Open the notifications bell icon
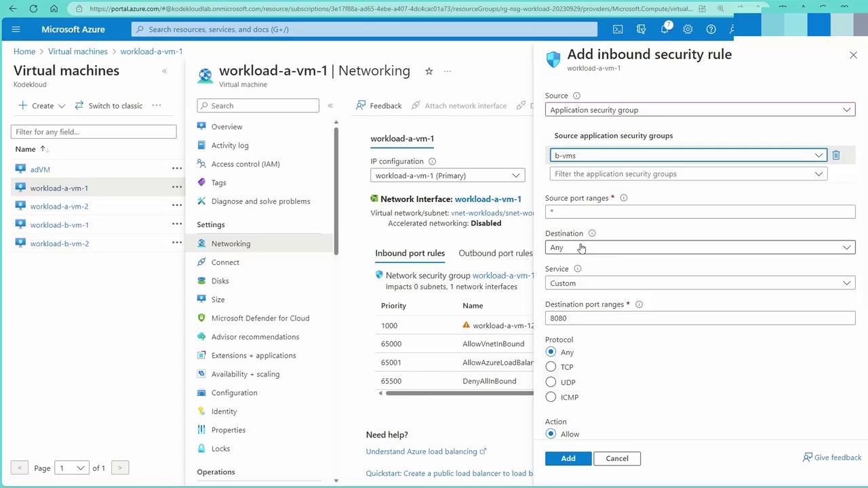Screen dimensions: 868x488 (x=665, y=29)
